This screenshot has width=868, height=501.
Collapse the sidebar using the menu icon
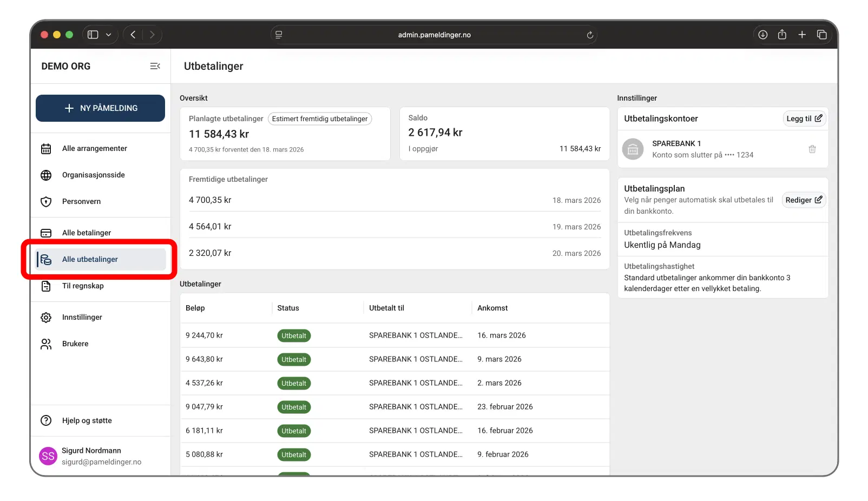pos(155,66)
